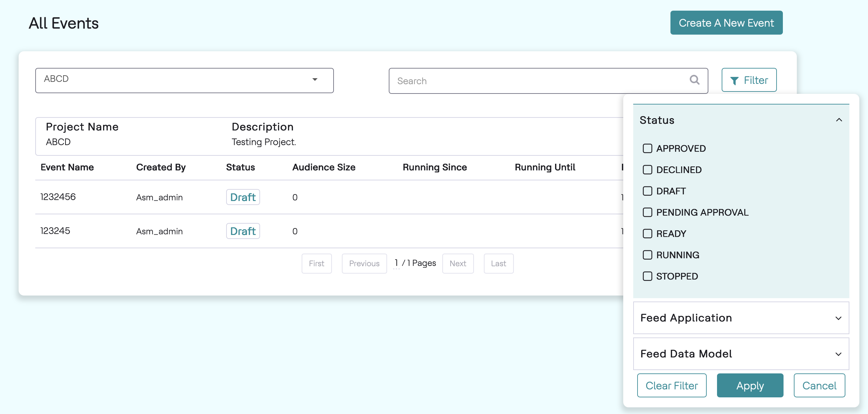Enable the PENDING APPROVAL checkbox
This screenshot has width=868, height=414.
click(x=647, y=212)
